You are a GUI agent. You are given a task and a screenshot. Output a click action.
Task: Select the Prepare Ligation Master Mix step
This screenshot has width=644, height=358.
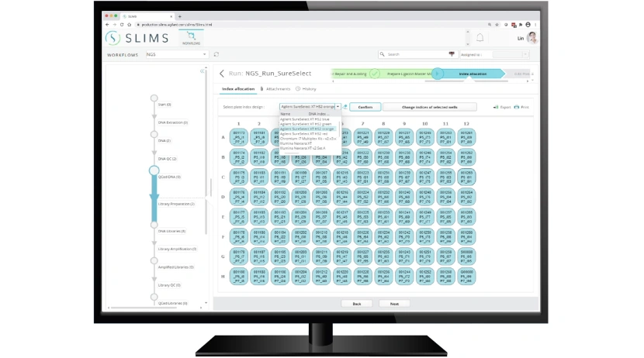[x=407, y=74]
